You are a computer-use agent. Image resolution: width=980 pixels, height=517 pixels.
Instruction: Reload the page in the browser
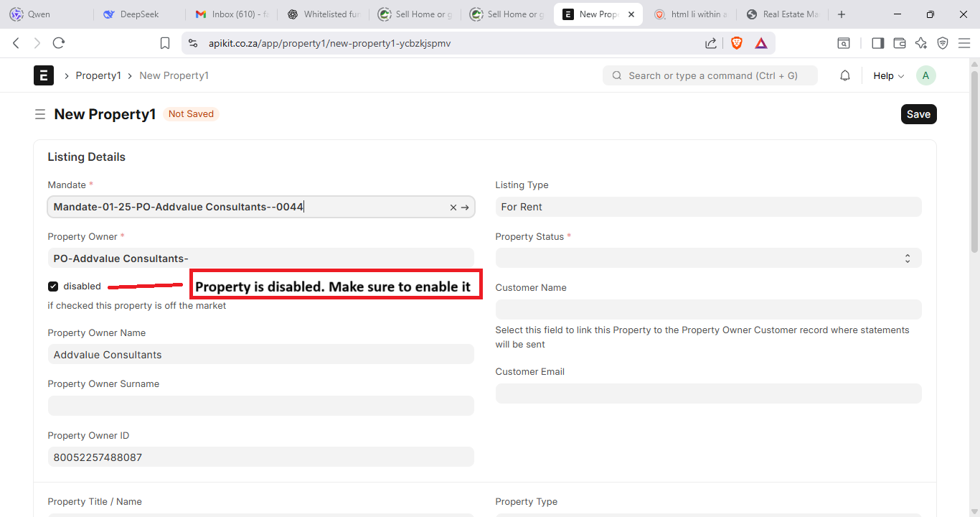pyautogui.click(x=59, y=43)
